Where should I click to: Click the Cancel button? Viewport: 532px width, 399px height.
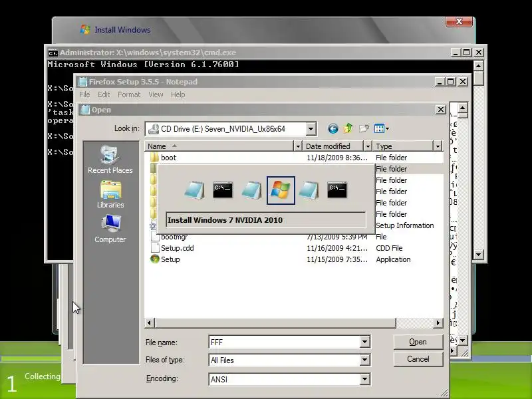pos(418,359)
